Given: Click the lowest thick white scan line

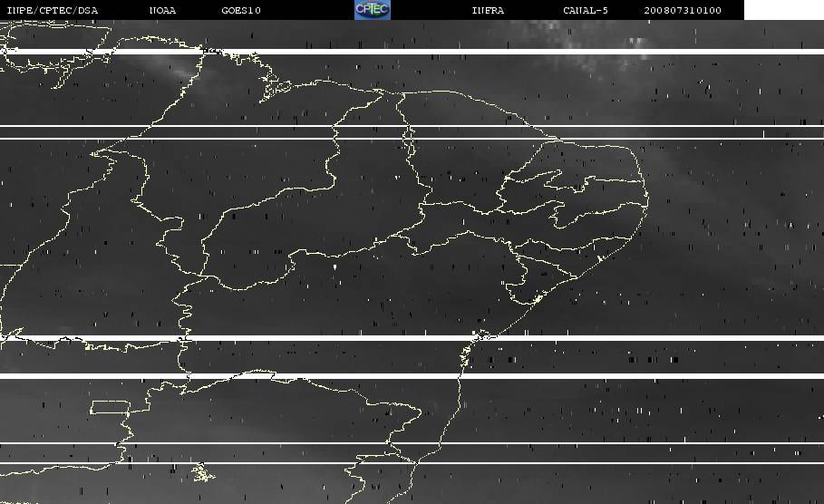Looking at the screenshot, I should pyautogui.click(x=408, y=375).
